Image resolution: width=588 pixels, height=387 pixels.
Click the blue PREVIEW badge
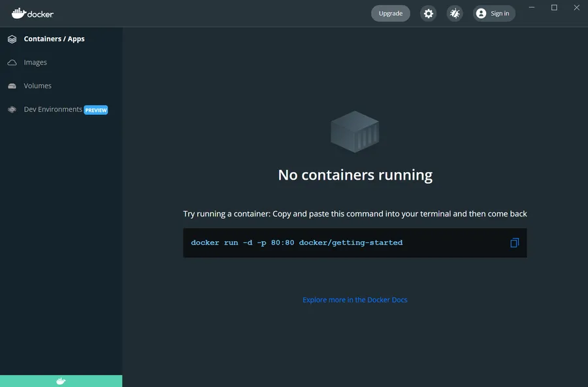[95, 110]
